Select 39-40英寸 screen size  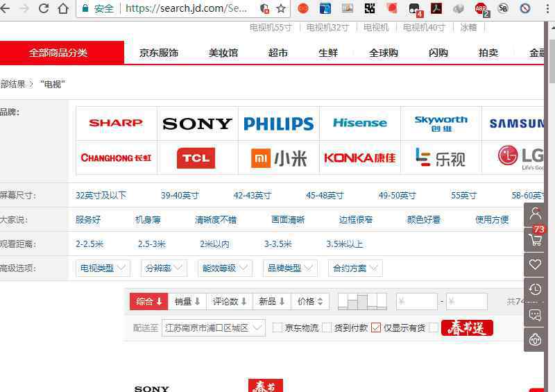(180, 196)
